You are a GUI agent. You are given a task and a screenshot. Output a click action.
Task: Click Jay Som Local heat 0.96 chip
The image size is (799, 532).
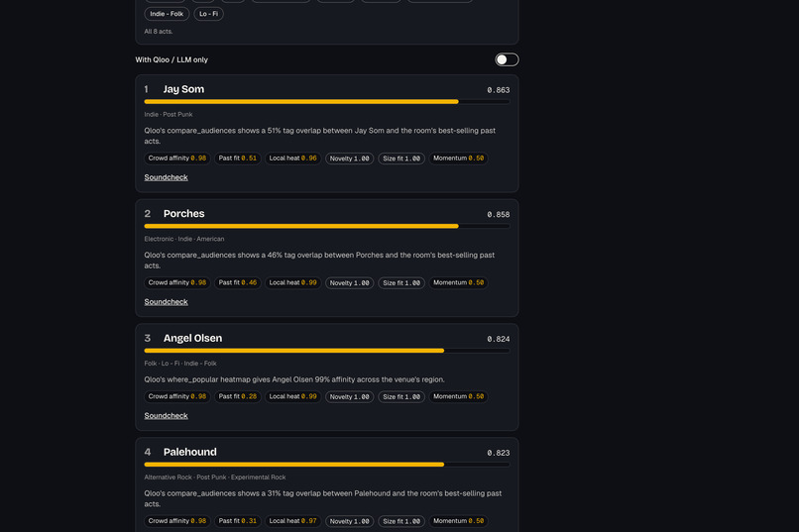pyautogui.click(x=293, y=159)
